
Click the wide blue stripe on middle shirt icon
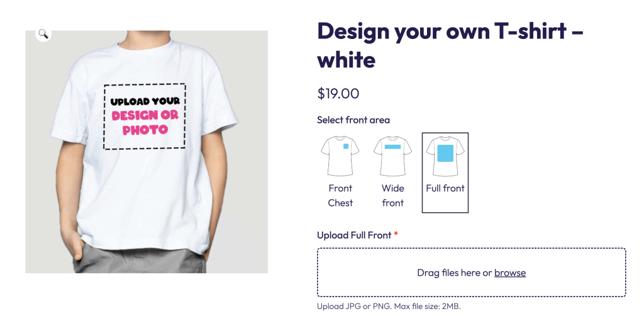[x=392, y=147]
